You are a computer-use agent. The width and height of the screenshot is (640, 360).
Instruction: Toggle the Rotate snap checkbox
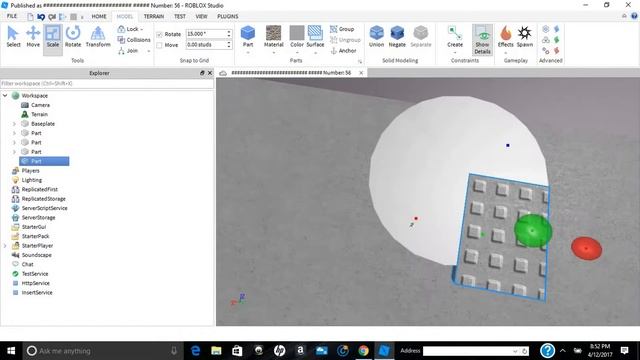[160, 34]
